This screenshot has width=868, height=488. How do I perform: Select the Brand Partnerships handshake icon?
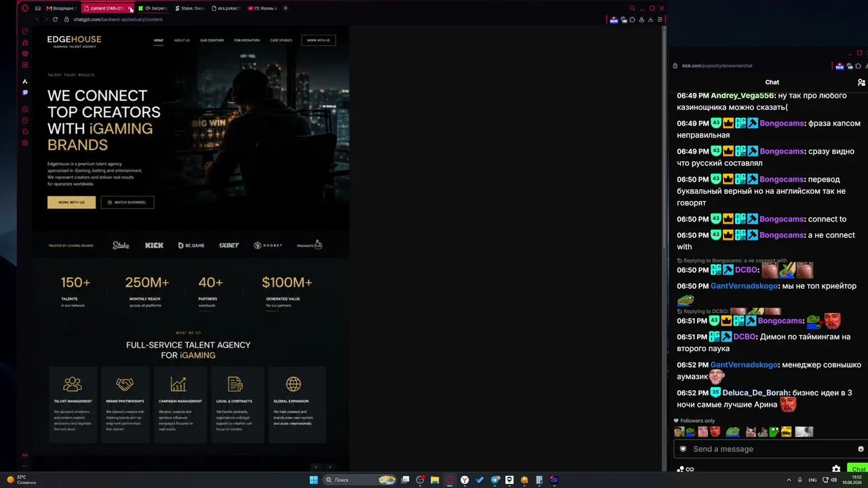125,384
